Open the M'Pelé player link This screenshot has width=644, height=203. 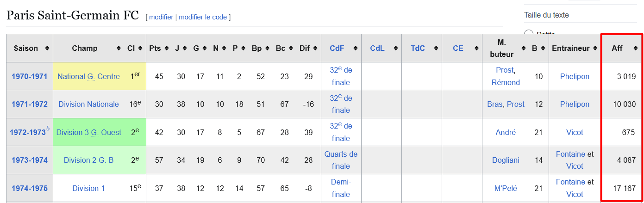coord(506,188)
